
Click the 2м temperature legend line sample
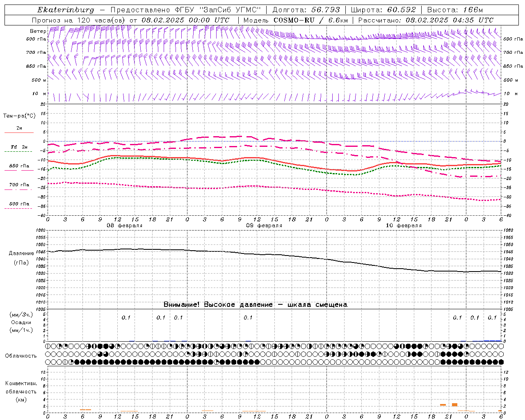point(19,132)
